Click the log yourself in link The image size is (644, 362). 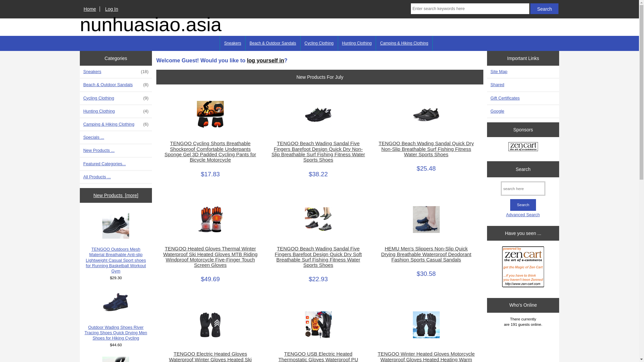pyautogui.click(x=265, y=60)
